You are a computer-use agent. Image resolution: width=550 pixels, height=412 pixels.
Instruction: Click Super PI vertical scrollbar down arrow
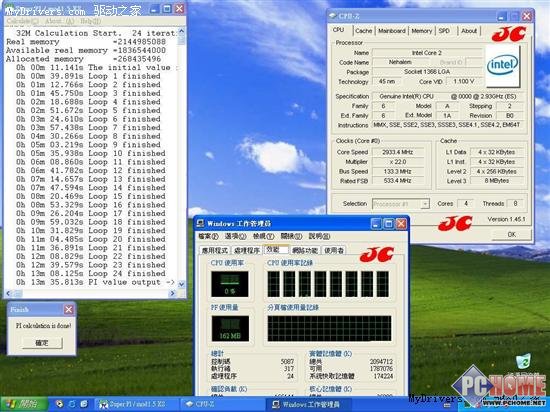pos(181,284)
